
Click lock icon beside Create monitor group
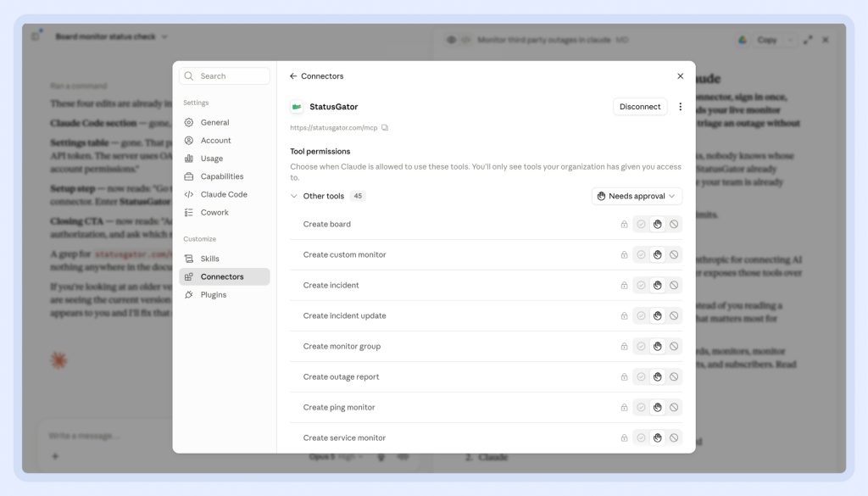coord(624,346)
